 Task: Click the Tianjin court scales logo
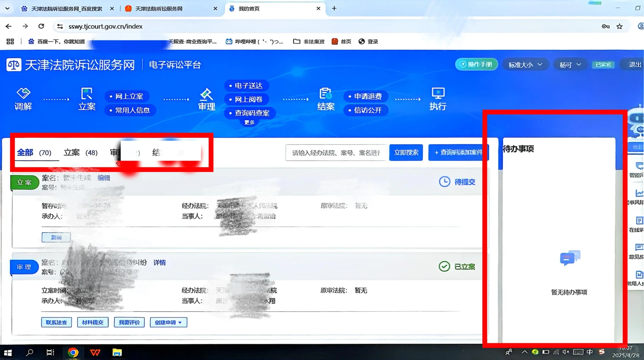(x=14, y=65)
